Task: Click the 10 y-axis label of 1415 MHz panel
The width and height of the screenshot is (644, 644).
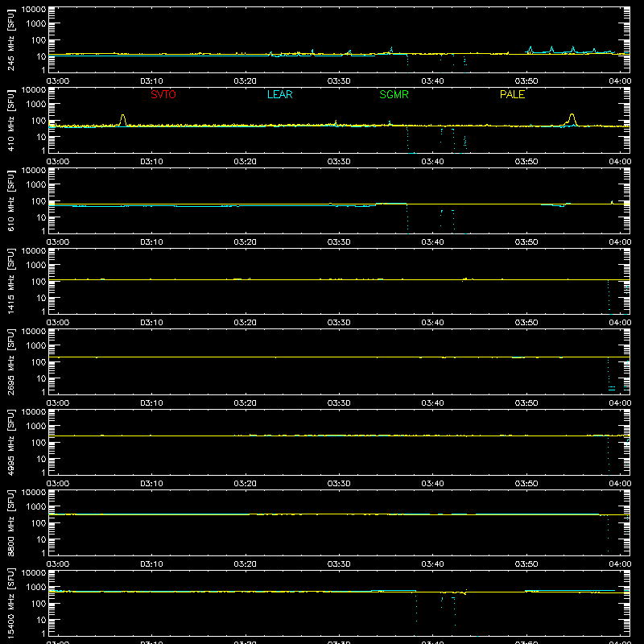Action: click(41, 298)
